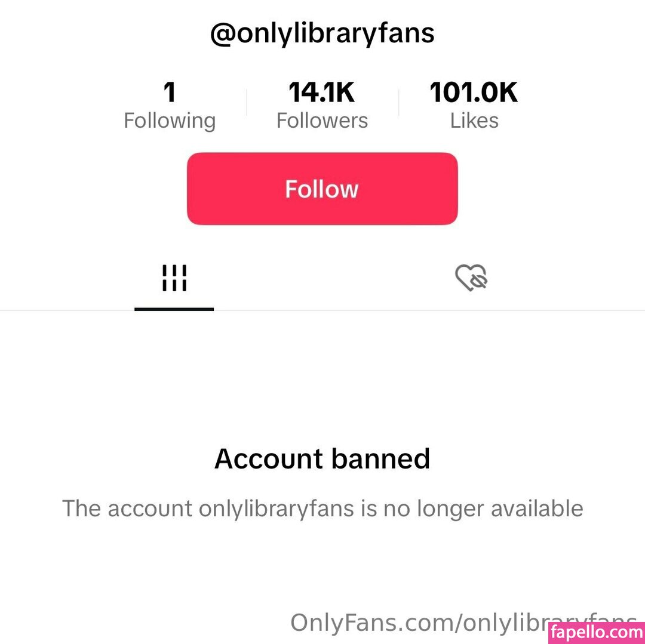Open the Followers list label
The width and height of the screenshot is (645, 644).
click(322, 121)
